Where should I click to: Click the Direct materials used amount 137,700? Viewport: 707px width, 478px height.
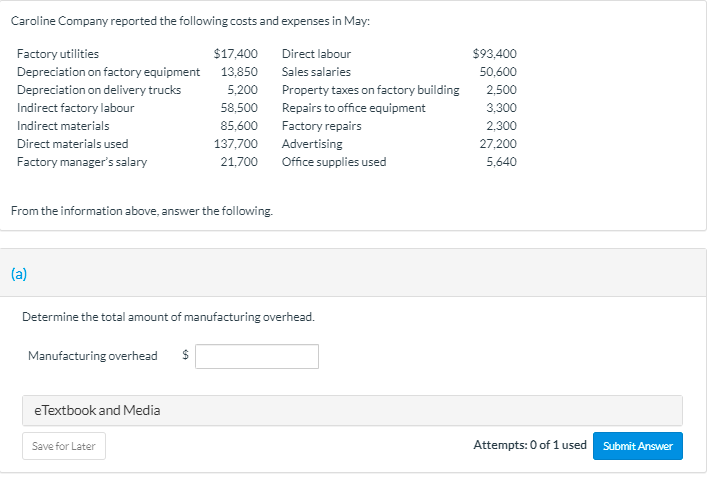click(236, 144)
